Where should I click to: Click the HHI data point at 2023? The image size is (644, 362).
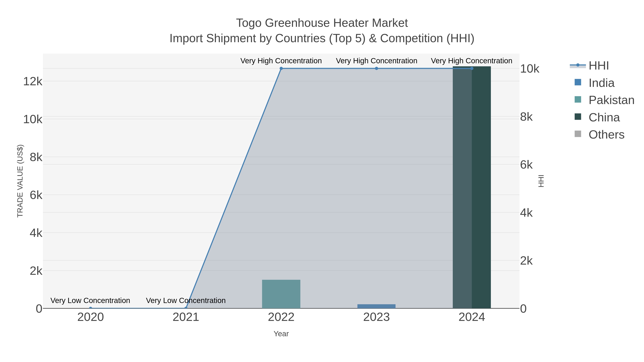point(377,68)
